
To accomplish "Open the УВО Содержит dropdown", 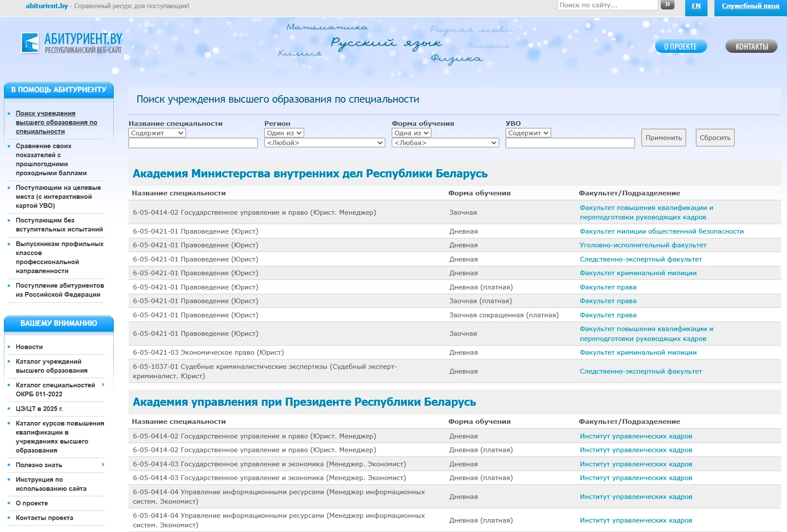I will point(528,133).
